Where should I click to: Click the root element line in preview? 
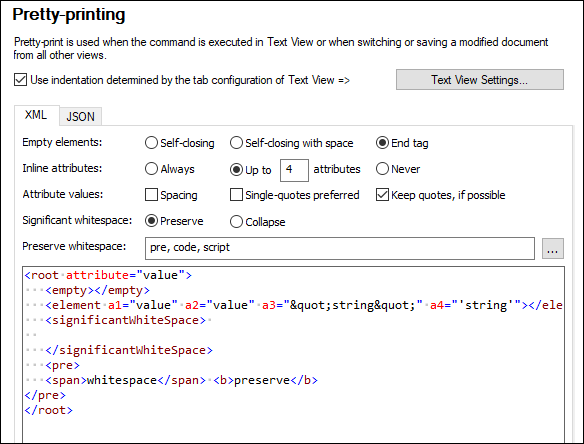[108, 275]
